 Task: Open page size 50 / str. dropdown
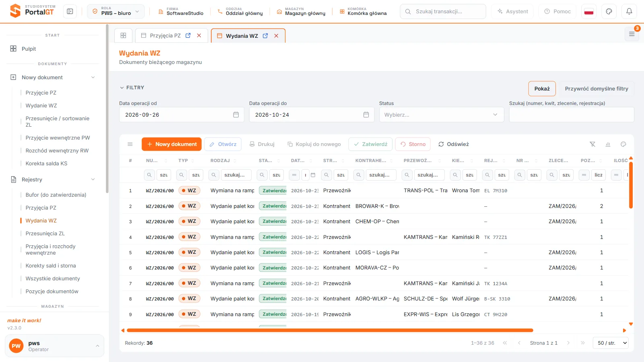pos(611,343)
